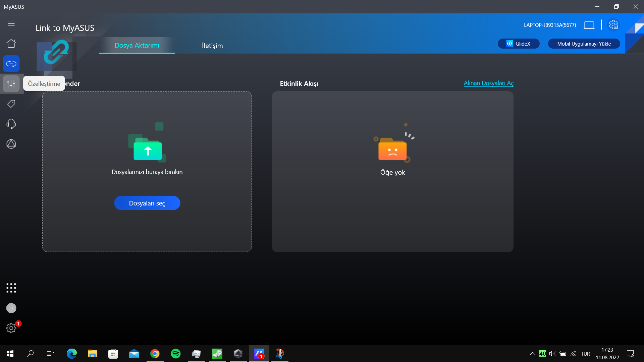The width and height of the screenshot is (644, 362).
Task: Expand the hamburger menu
Action: point(11,23)
